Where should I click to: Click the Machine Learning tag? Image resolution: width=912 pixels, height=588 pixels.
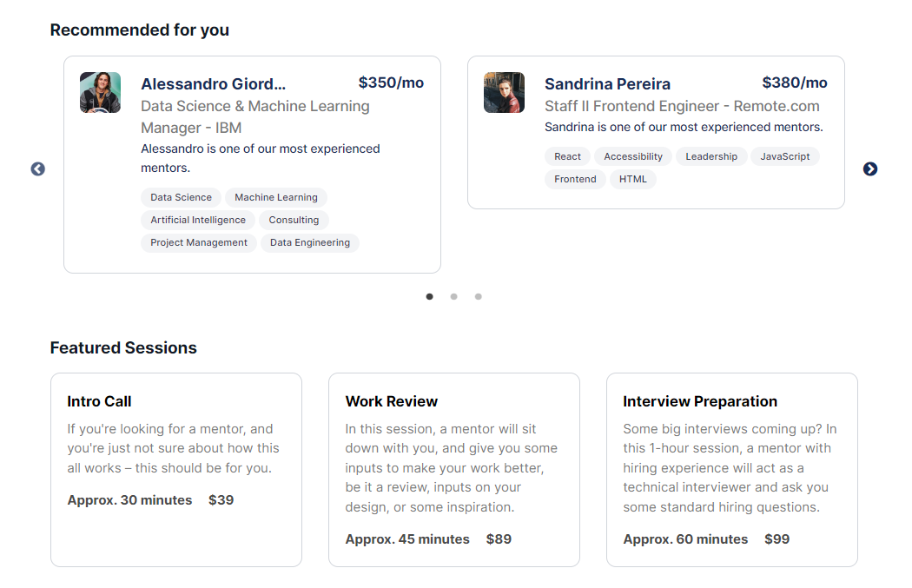pos(275,197)
